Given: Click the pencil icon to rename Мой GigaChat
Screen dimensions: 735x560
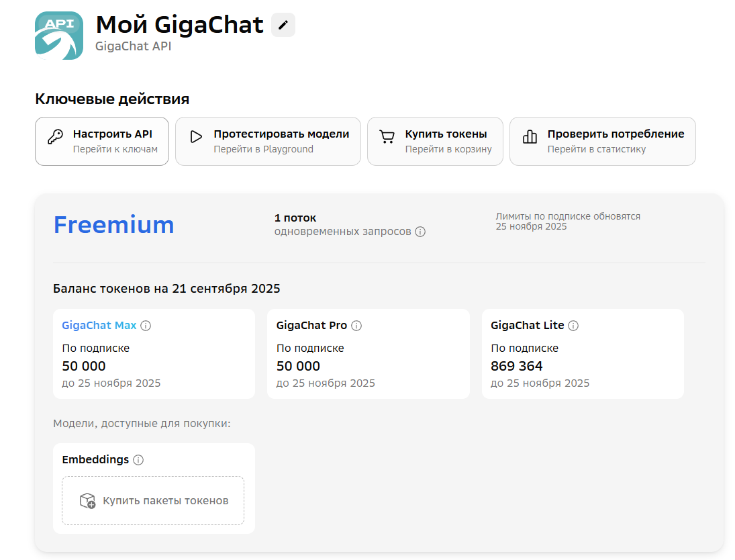Looking at the screenshot, I should tap(284, 24).
